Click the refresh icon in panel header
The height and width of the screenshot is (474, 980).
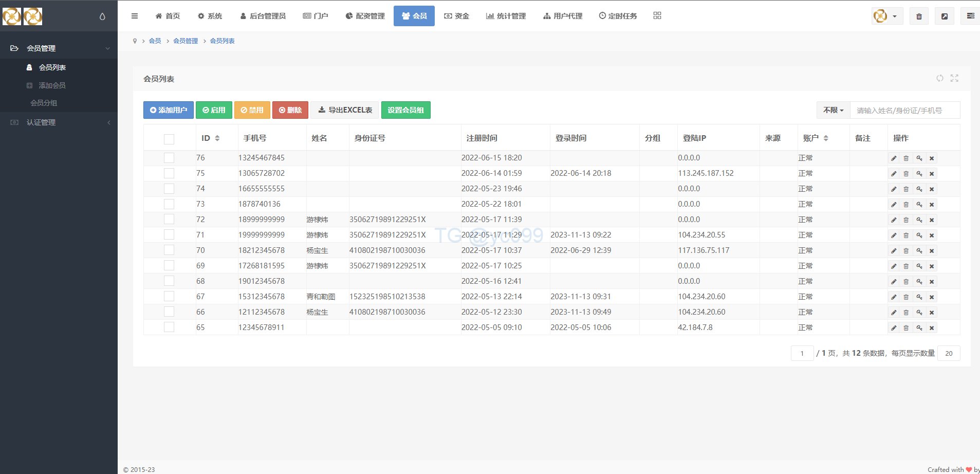pos(939,78)
